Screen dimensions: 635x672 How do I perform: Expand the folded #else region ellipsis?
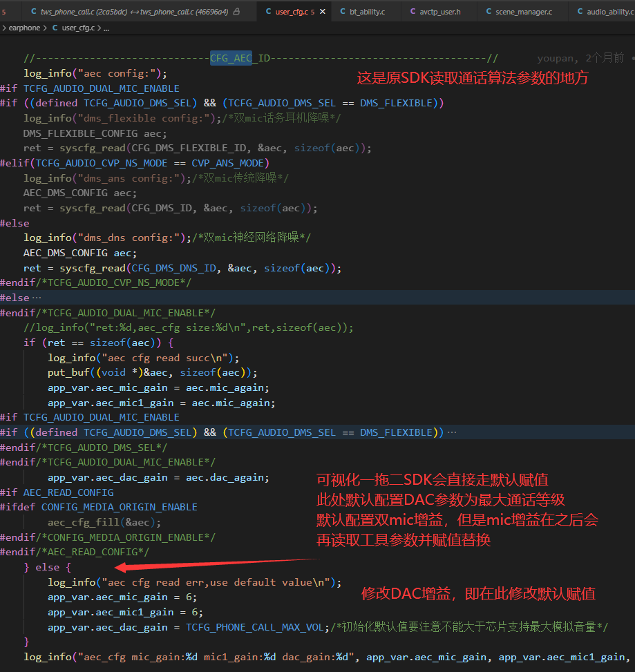click(x=37, y=298)
